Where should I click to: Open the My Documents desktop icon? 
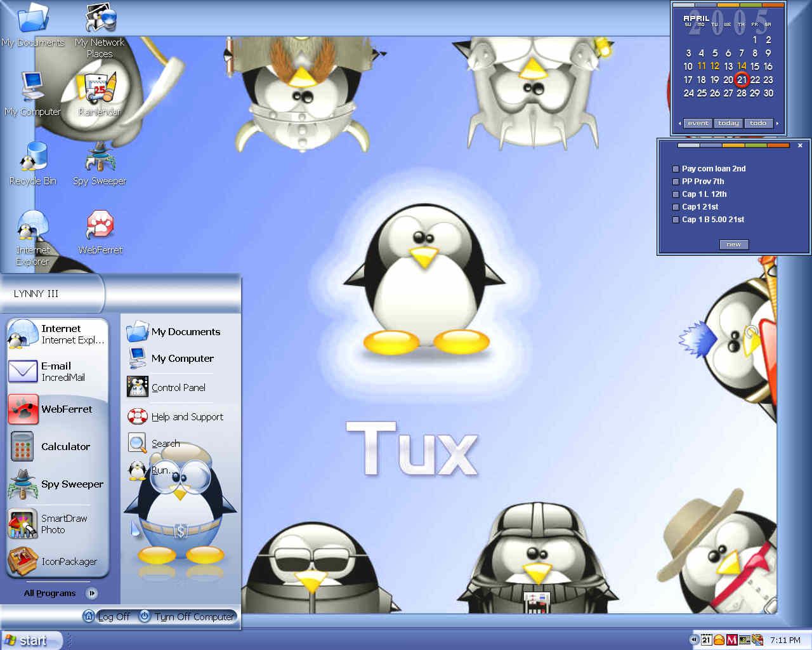point(33,25)
